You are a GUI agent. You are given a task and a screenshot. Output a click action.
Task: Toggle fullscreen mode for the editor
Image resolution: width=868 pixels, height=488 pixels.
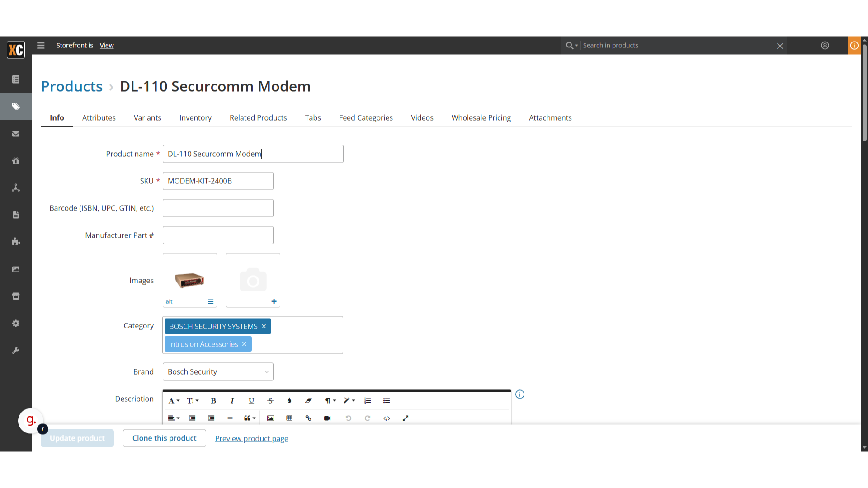click(x=406, y=418)
